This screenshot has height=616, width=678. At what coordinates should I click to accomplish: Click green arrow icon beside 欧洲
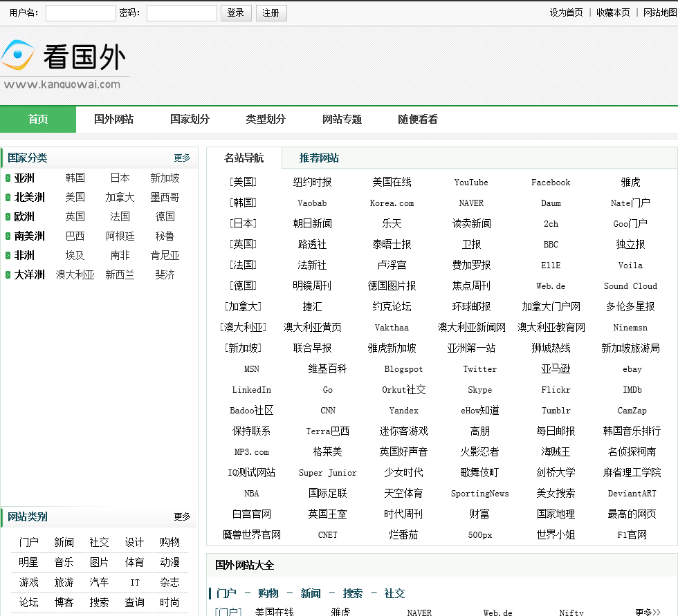[8, 217]
